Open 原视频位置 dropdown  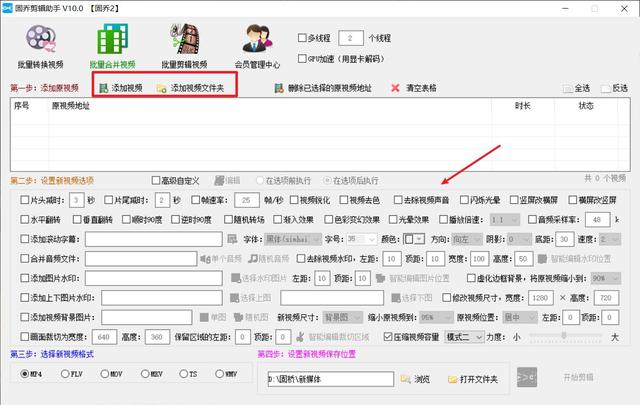(520, 317)
